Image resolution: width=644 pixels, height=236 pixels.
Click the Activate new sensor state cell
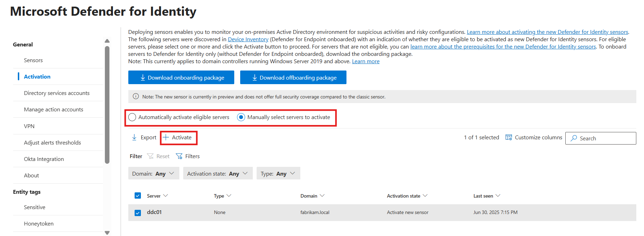click(408, 212)
